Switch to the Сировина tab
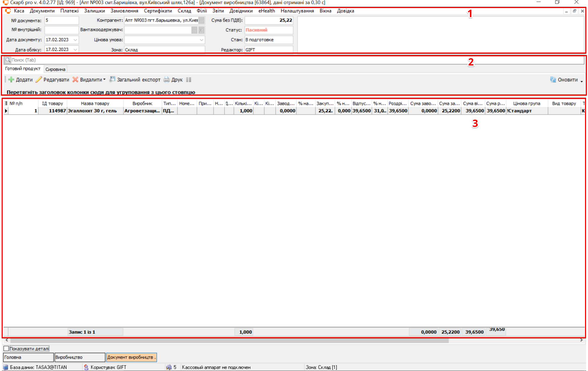The height and width of the screenshot is (371, 588). pyautogui.click(x=55, y=69)
